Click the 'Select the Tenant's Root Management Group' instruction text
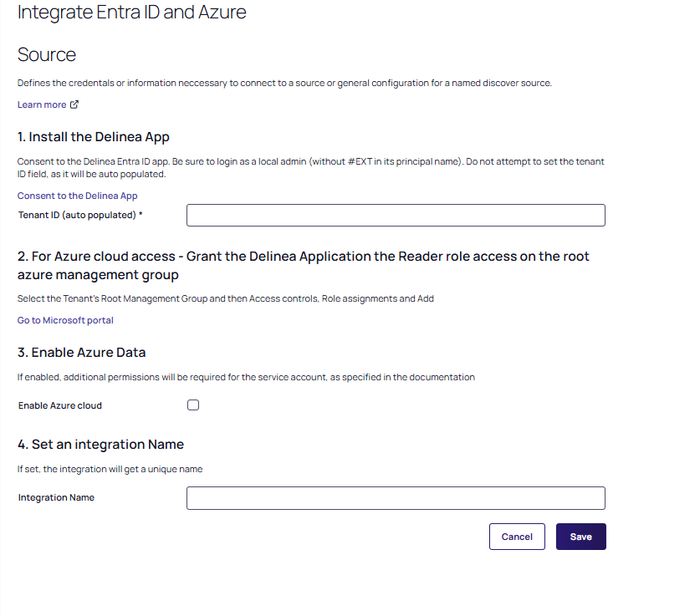 [x=226, y=298]
